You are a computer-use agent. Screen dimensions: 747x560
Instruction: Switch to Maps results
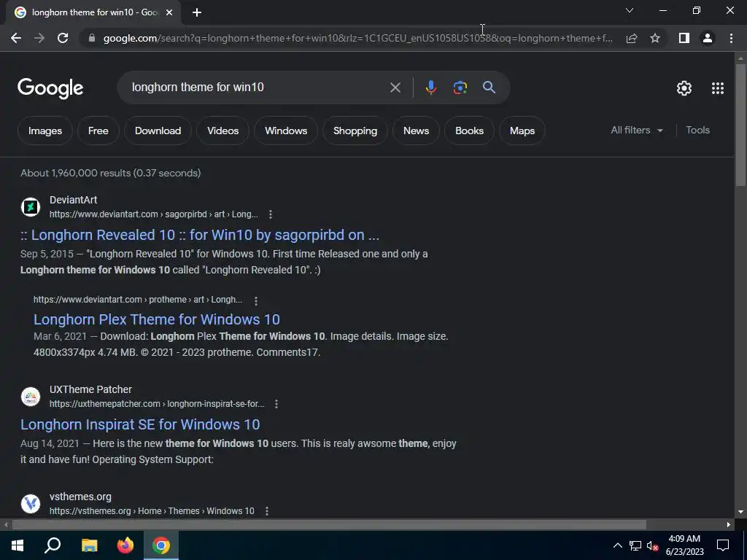522,131
